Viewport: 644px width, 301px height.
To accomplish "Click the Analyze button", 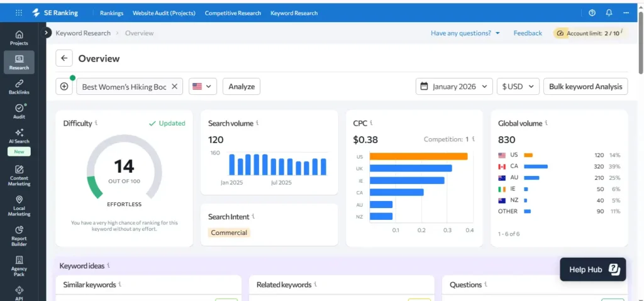I will click(x=241, y=86).
